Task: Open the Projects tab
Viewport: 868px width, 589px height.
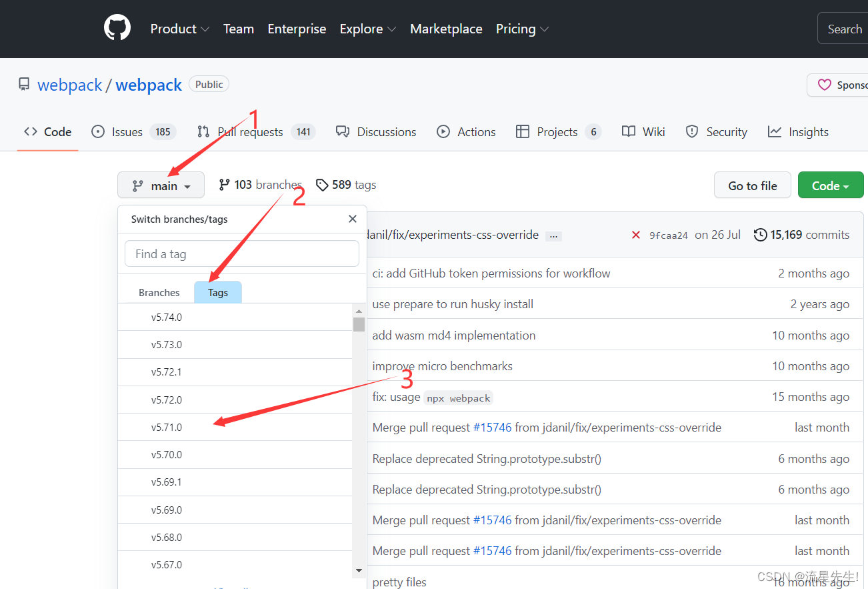Action: click(x=559, y=132)
